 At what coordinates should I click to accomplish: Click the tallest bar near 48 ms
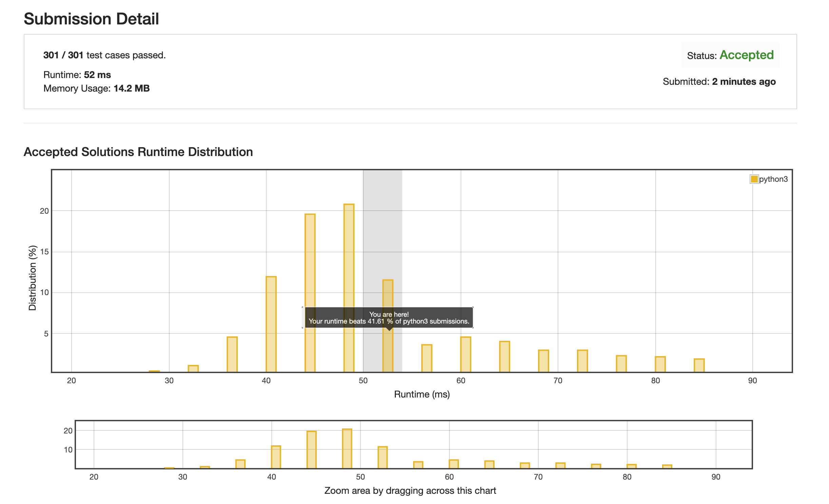tap(349, 258)
